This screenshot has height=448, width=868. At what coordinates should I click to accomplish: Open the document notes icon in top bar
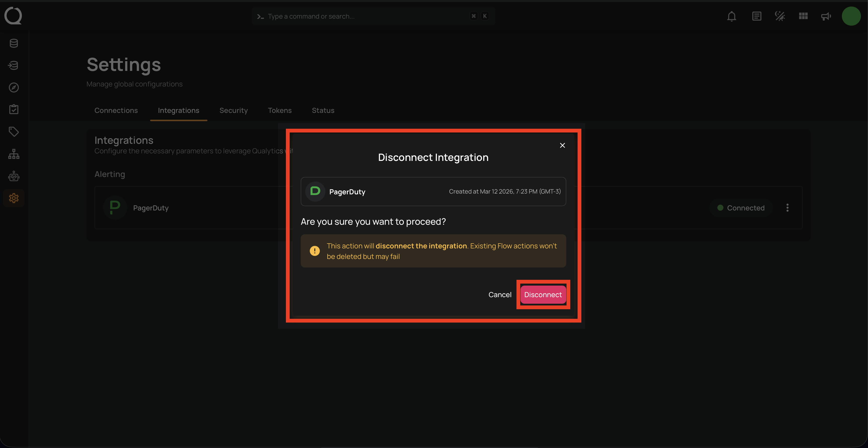point(756,16)
